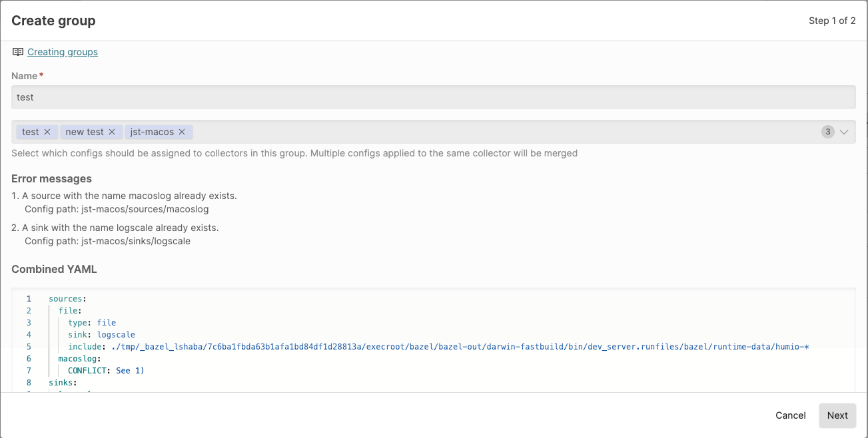Click the selected-configs count badge showing 3

click(x=827, y=132)
